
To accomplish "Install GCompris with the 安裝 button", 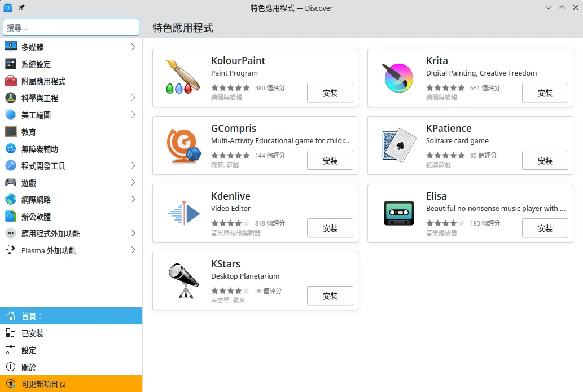I will coord(330,161).
